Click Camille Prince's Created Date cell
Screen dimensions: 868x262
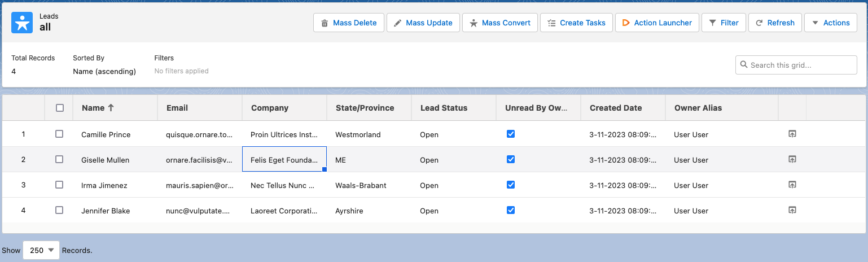[x=623, y=134]
